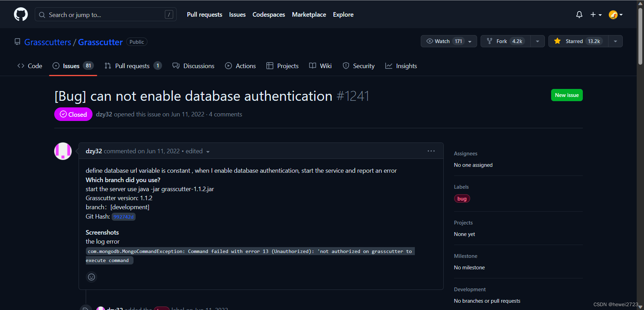
Task: Open the Discussions tab
Action: pos(193,66)
